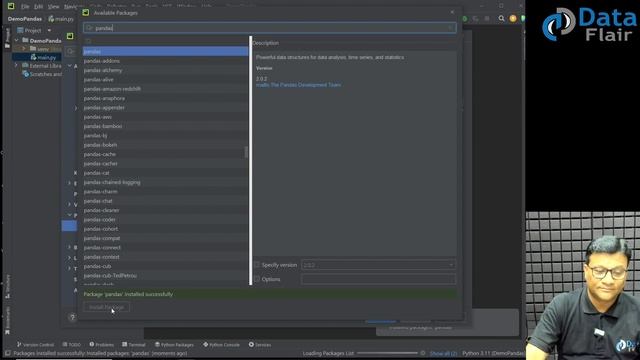The image size is (640, 360).
Task: Collapse the DemoPandas project folder
Action: (x=16, y=40)
